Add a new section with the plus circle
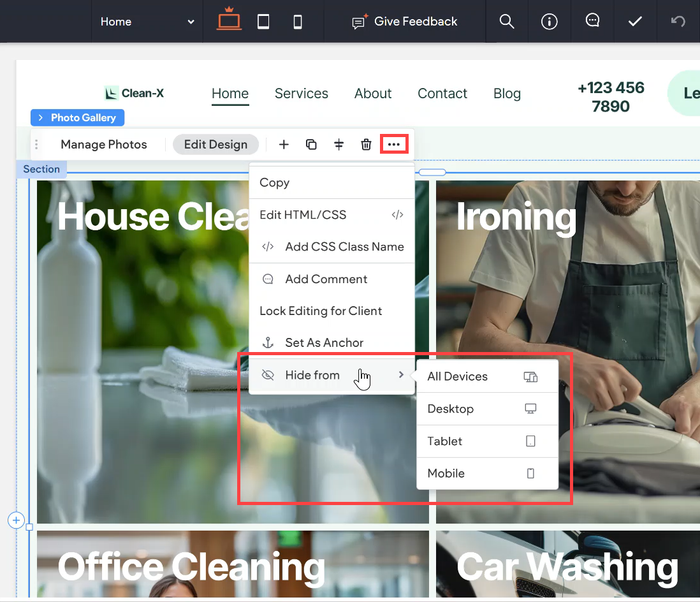 (x=16, y=520)
